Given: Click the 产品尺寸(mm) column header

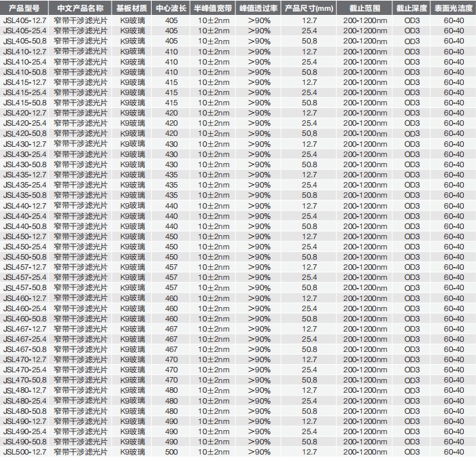Looking at the screenshot, I should (x=309, y=9).
